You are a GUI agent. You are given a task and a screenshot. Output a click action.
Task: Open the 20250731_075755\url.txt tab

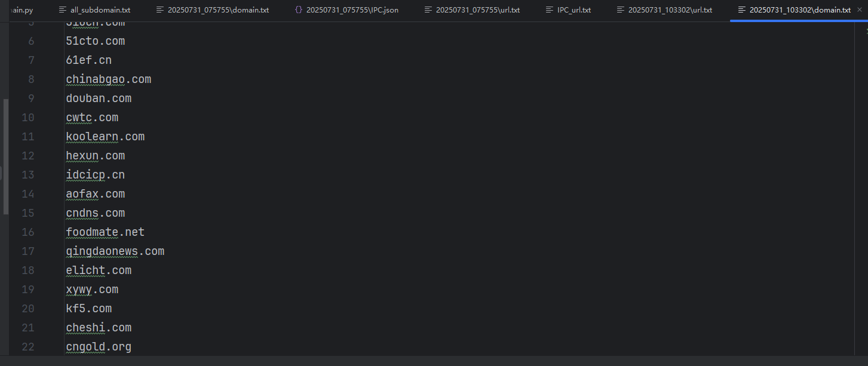pyautogui.click(x=471, y=10)
